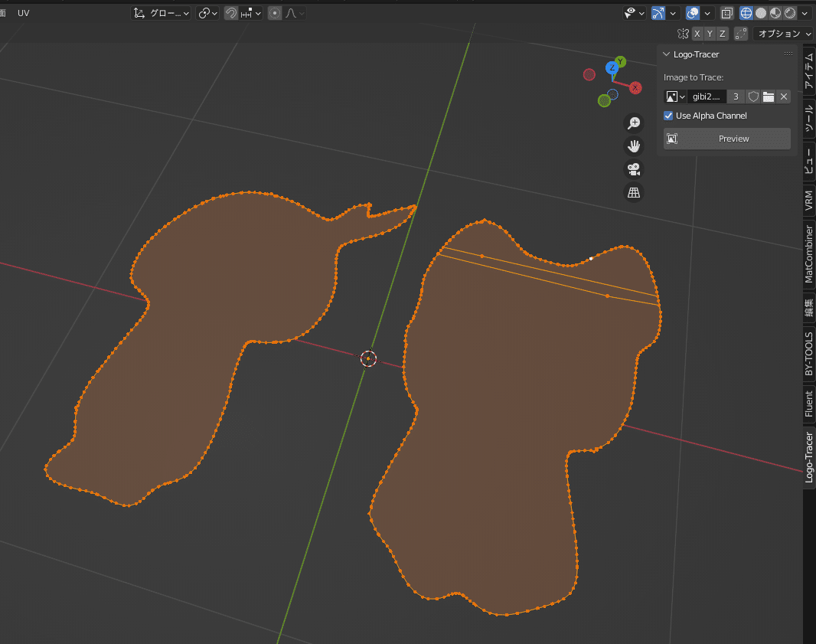The height and width of the screenshot is (644, 816).
Task: Open the selectability and visibility eye dropdown
Action: tap(635, 13)
